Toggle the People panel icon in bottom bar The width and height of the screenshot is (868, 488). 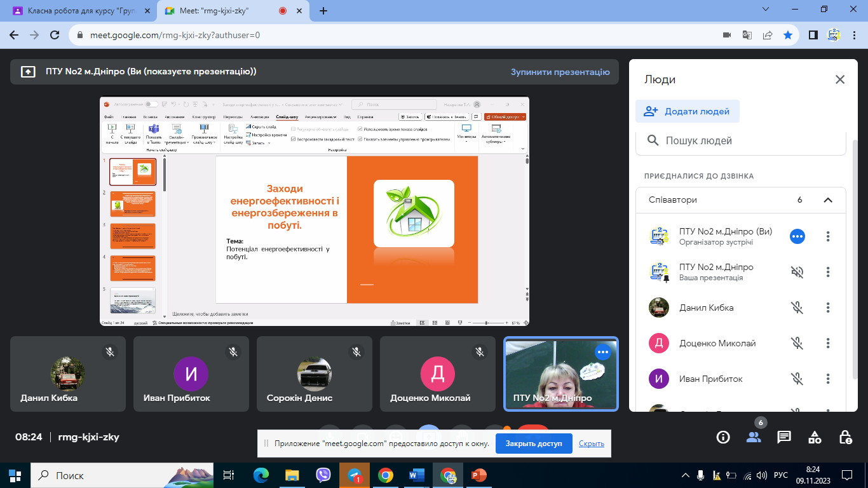[754, 437]
